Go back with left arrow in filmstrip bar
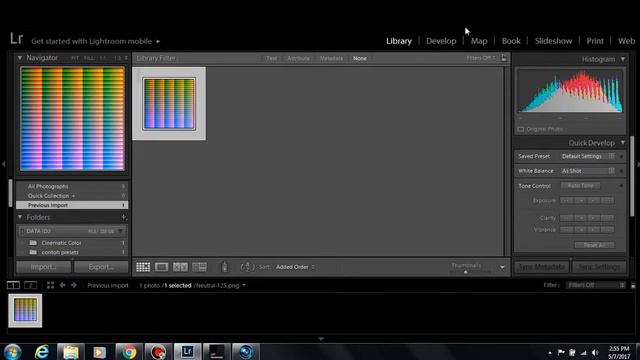 pyautogui.click(x=62, y=285)
